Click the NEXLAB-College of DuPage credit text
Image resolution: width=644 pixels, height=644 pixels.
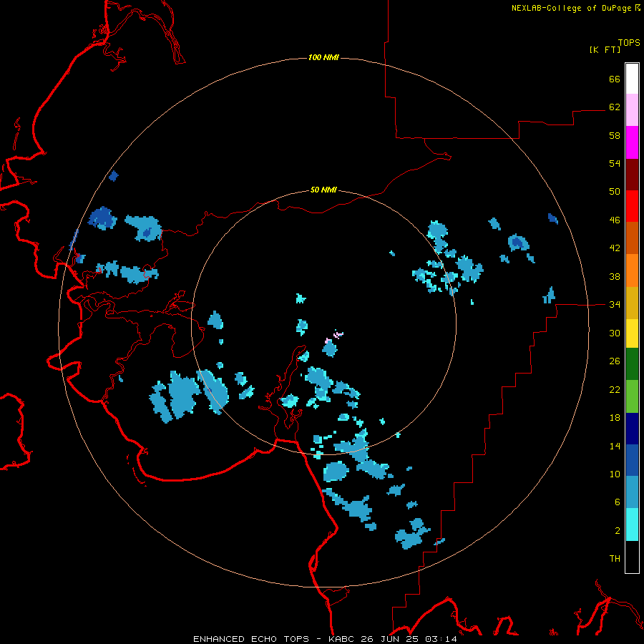coord(575,8)
